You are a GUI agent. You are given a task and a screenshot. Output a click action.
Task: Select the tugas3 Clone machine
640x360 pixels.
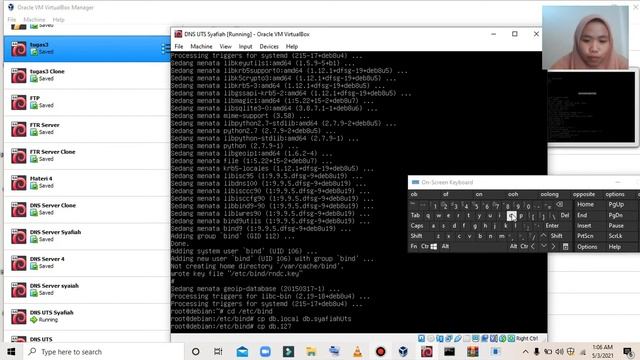87,76
